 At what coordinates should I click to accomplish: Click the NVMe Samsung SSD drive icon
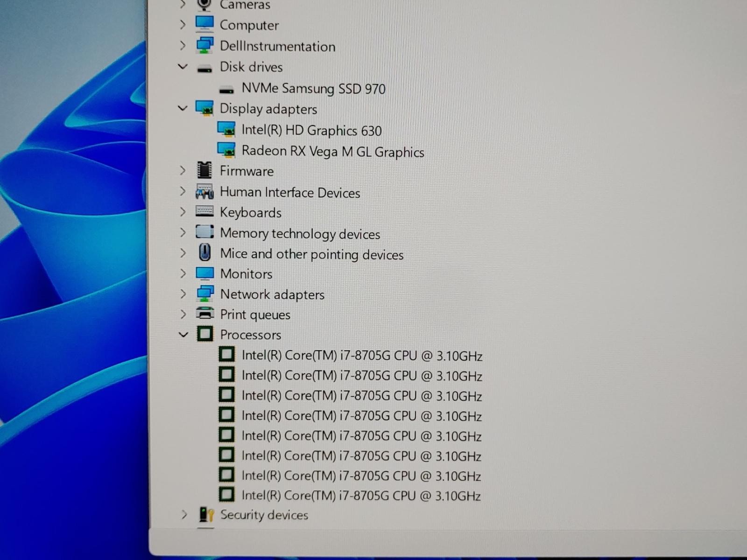226,90
